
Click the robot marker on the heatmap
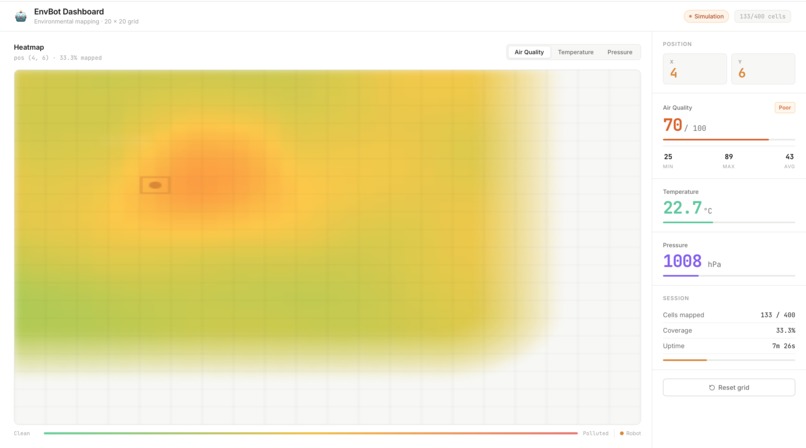[x=155, y=185]
